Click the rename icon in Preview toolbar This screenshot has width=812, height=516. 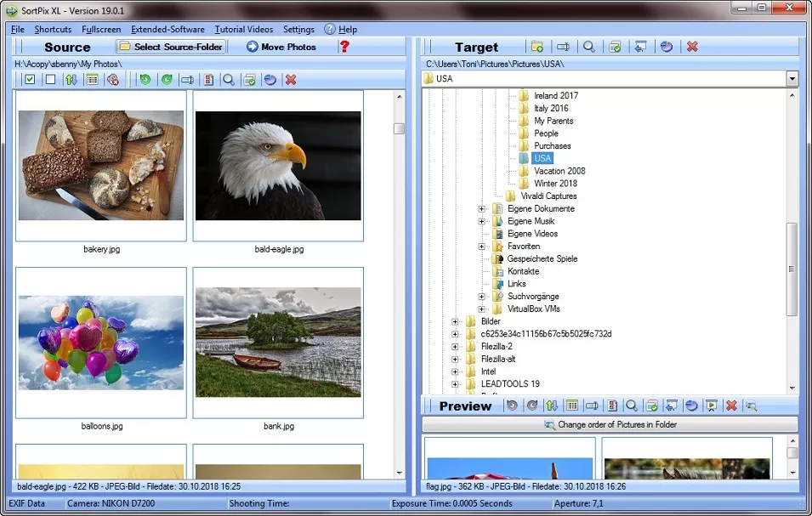coord(592,405)
